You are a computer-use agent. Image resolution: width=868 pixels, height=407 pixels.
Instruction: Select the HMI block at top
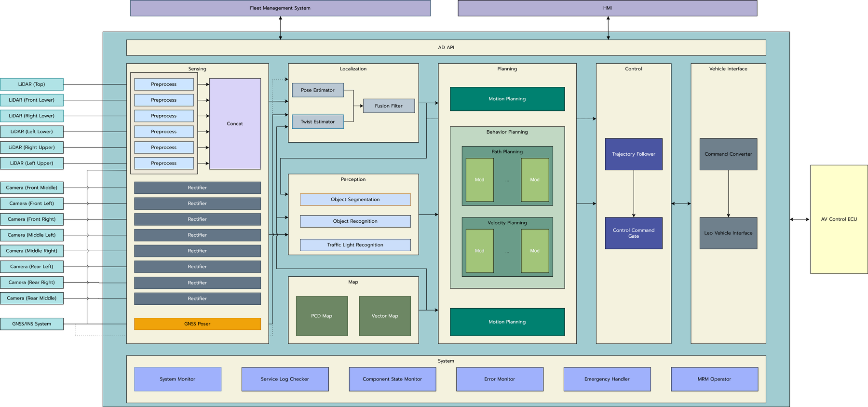607,8
